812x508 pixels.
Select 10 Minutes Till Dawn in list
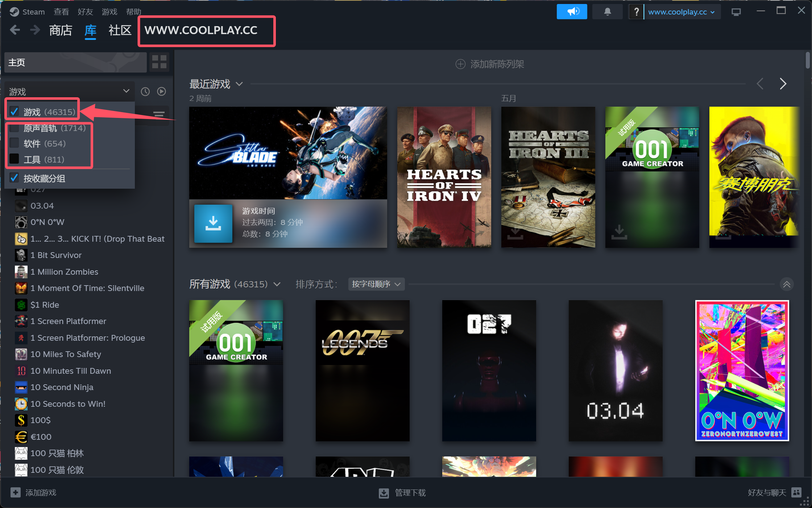(71, 371)
